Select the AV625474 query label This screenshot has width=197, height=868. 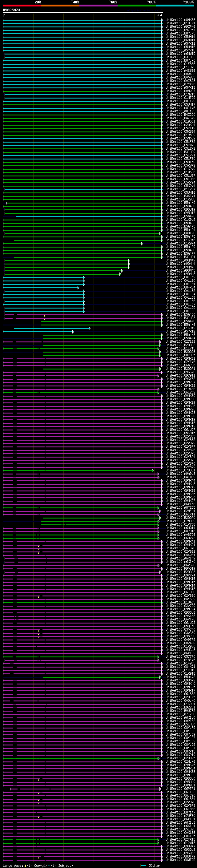pyautogui.click(x=12, y=10)
